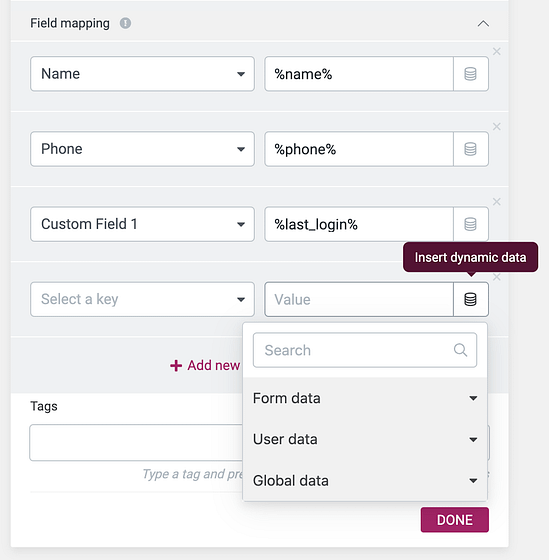Viewport: 549px width, 560px height.
Task: Open the Phone key dropdown
Action: pyautogui.click(x=142, y=149)
